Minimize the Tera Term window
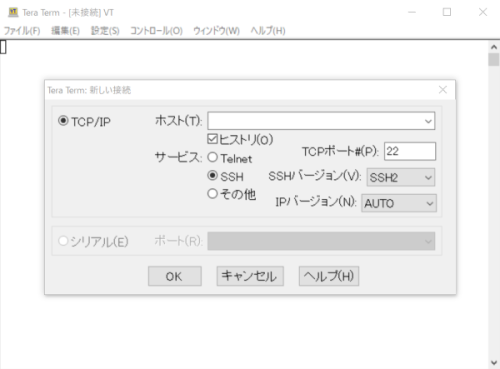Screen dimensions: 500x369 coord(412,12)
